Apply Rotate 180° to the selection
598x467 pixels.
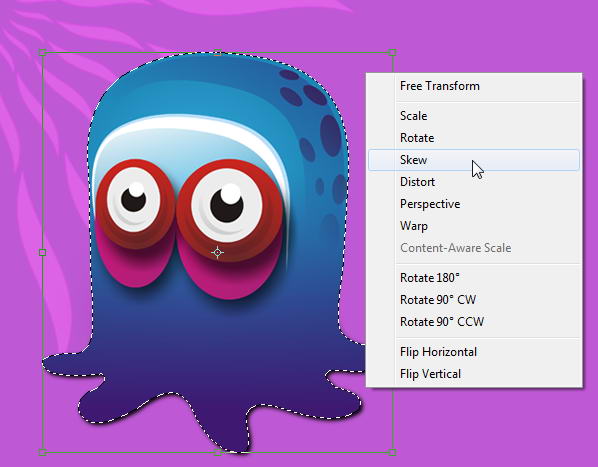click(x=473, y=278)
